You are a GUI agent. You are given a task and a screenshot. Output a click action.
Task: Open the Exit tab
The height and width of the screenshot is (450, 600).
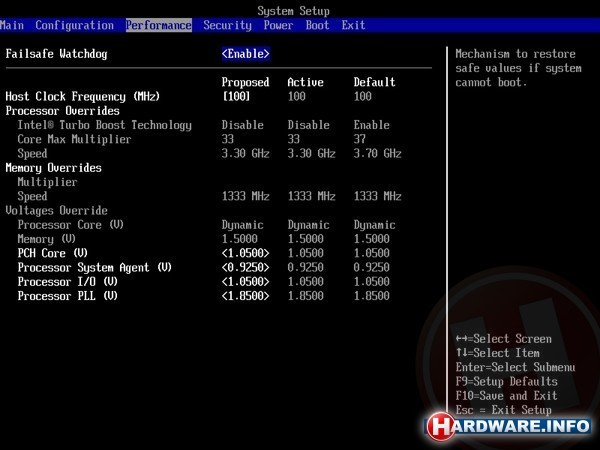353,25
